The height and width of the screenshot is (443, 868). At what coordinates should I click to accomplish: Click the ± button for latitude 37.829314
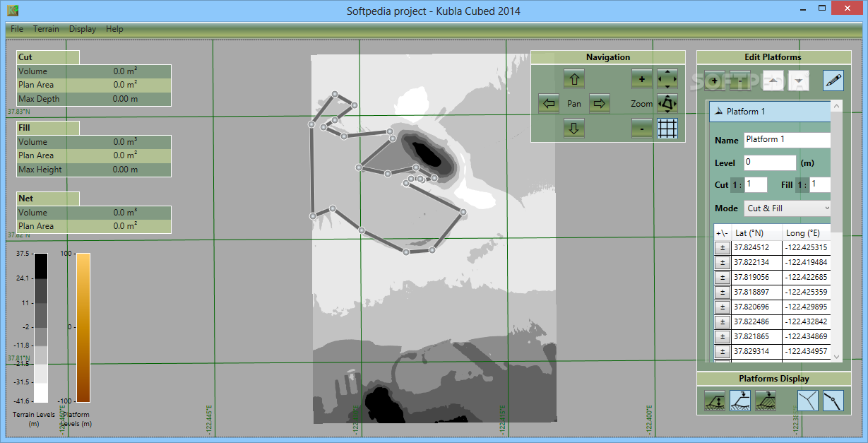click(723, 351)
